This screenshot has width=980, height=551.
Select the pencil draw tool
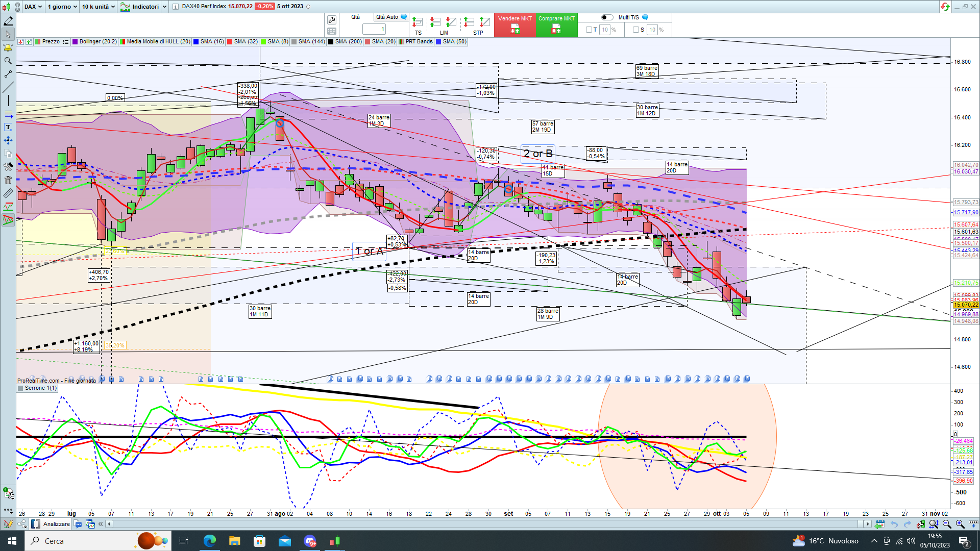8,21
